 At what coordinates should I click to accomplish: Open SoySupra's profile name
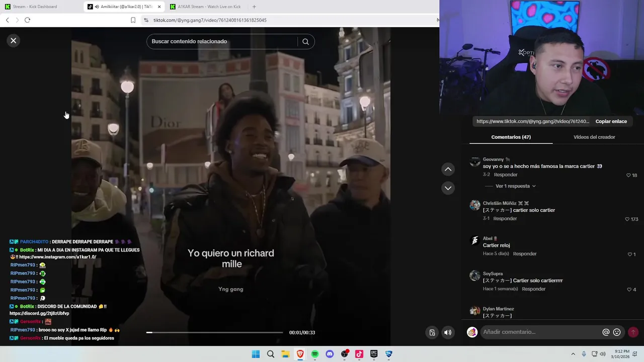493,274
